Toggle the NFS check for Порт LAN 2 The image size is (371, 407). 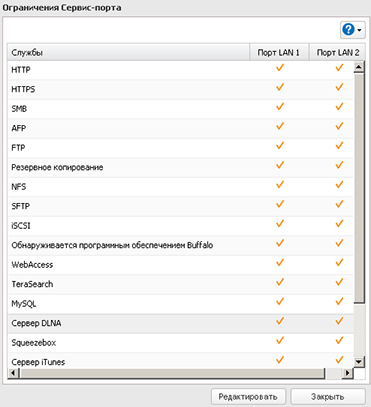[339, 185]
